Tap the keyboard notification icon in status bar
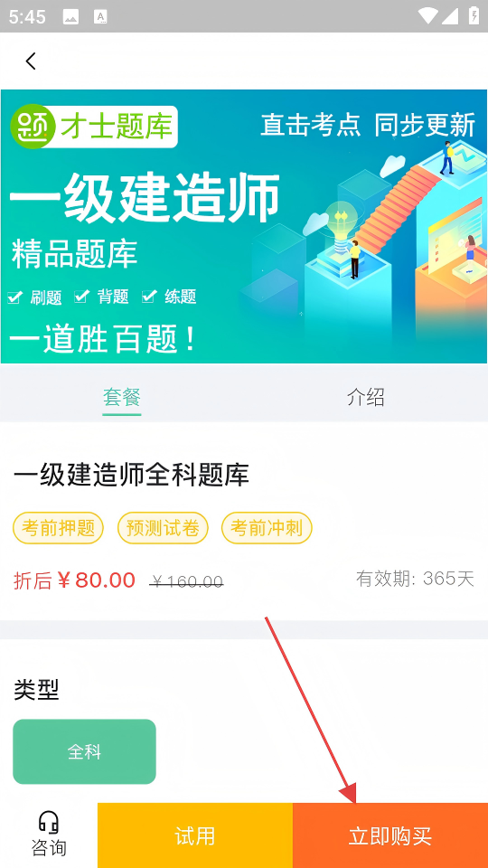This screenshot has width=488, height=868. [100, 17]
